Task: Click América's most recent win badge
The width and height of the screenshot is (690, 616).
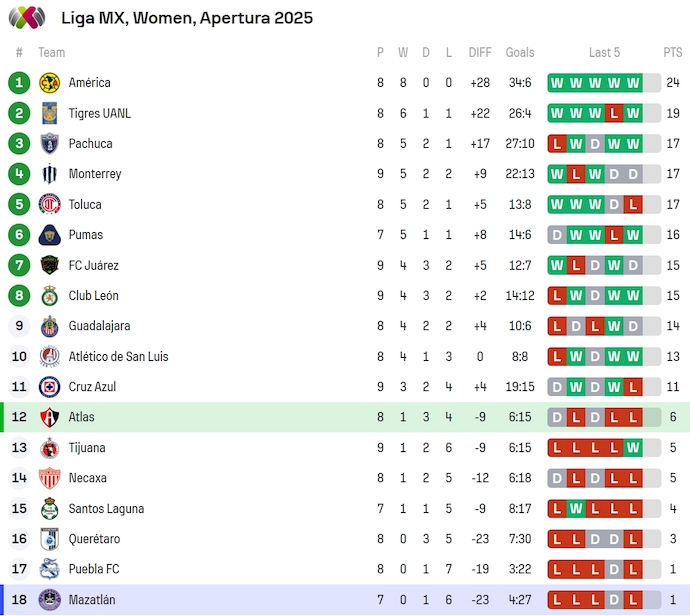Action: point(632,83)
